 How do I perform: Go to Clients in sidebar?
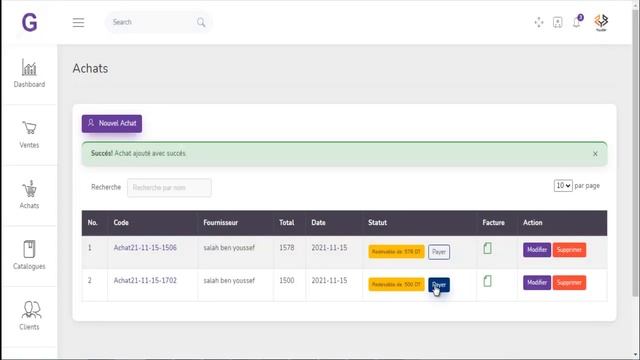(x=29, y=316)
